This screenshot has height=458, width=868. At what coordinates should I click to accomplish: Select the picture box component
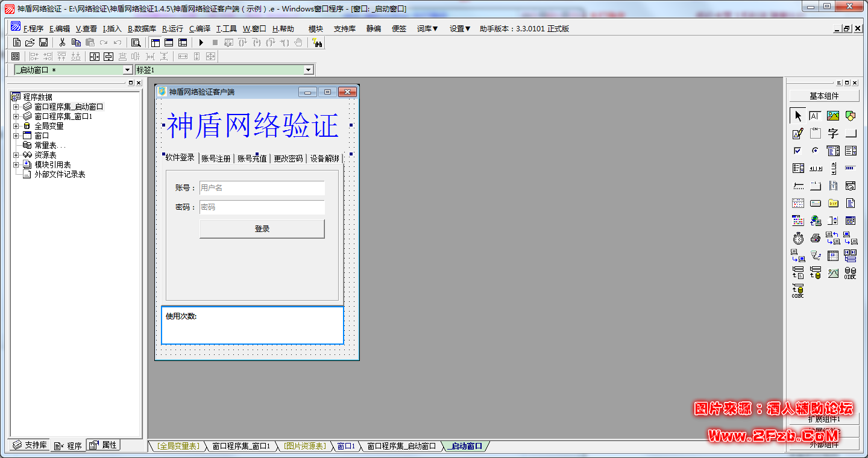click(833, 116)
